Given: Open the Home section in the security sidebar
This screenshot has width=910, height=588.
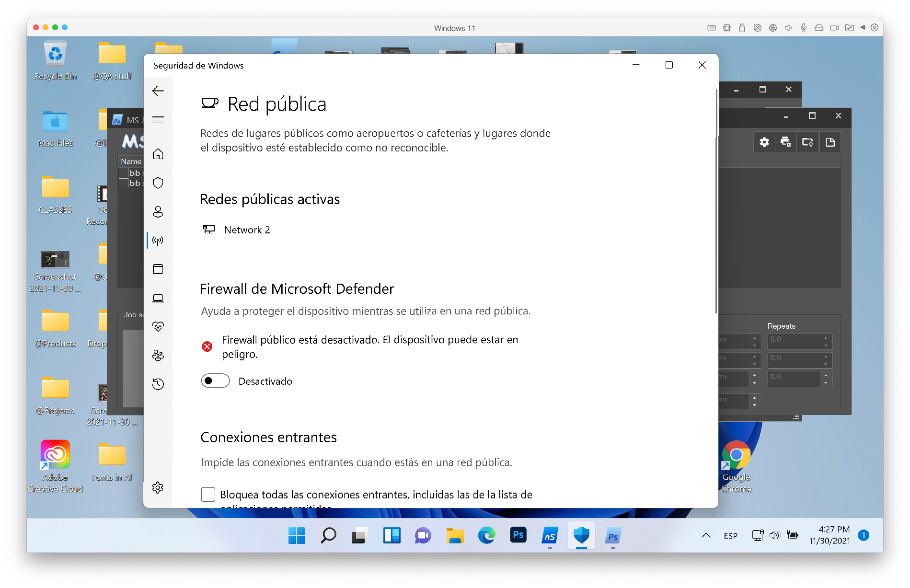Looking at the screenshot, I should pyautogui.click(x=158, y=154).
